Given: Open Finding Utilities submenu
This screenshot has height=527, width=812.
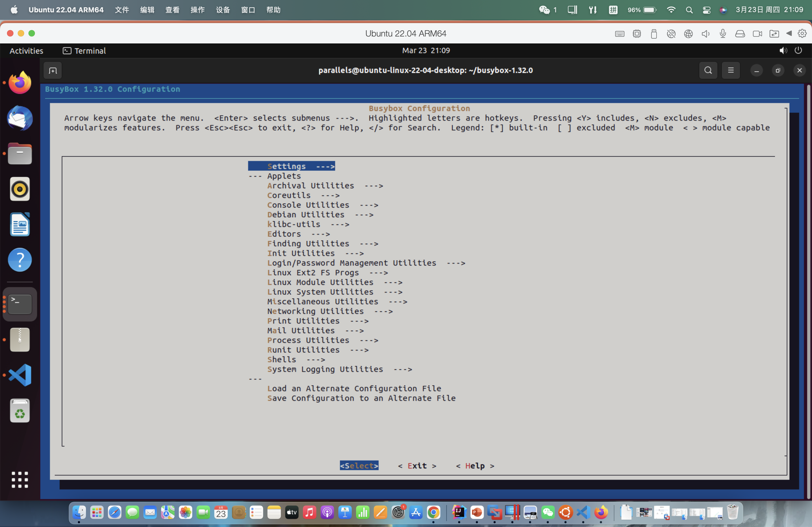Looking at the screenshot, I should click(323, 243).
